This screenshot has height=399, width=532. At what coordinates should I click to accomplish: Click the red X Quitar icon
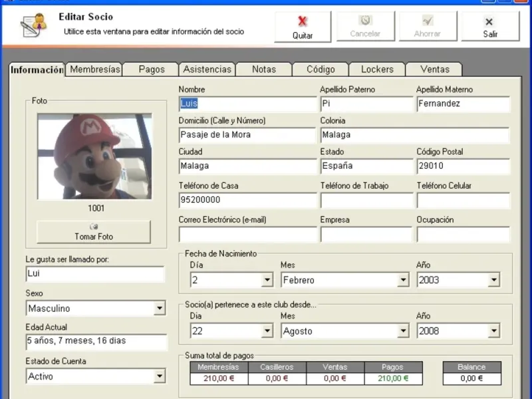(303, 21)
